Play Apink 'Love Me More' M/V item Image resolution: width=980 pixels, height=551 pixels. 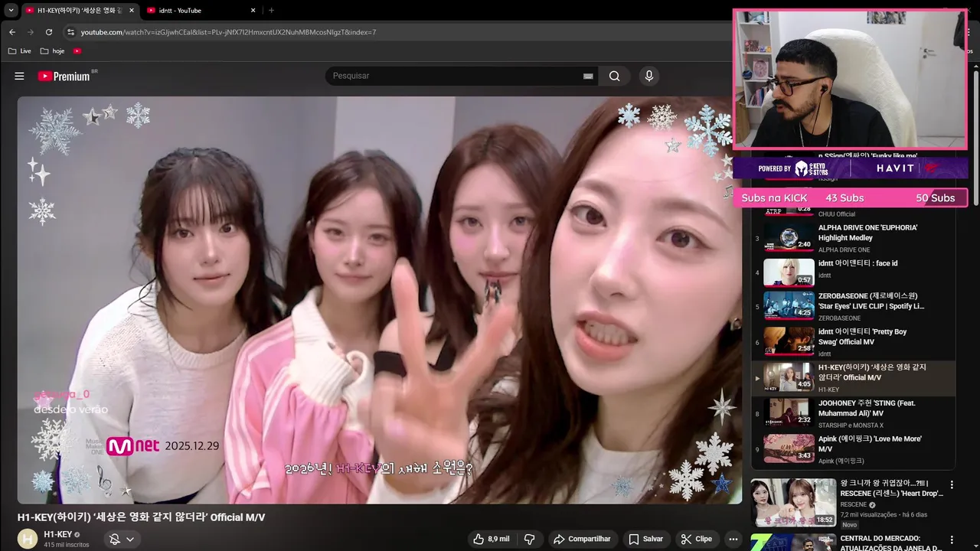pos(853,449)
